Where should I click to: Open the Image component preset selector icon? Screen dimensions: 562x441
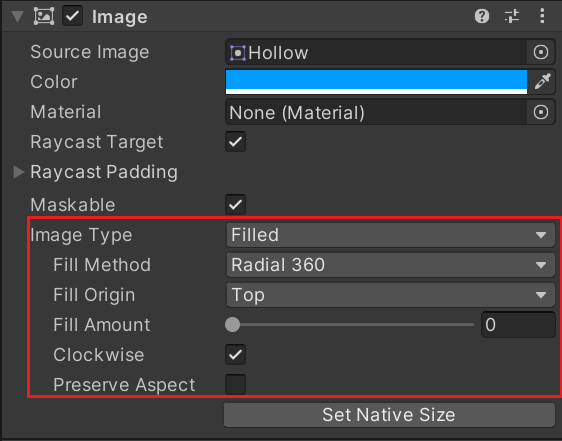tap(512, 16)
